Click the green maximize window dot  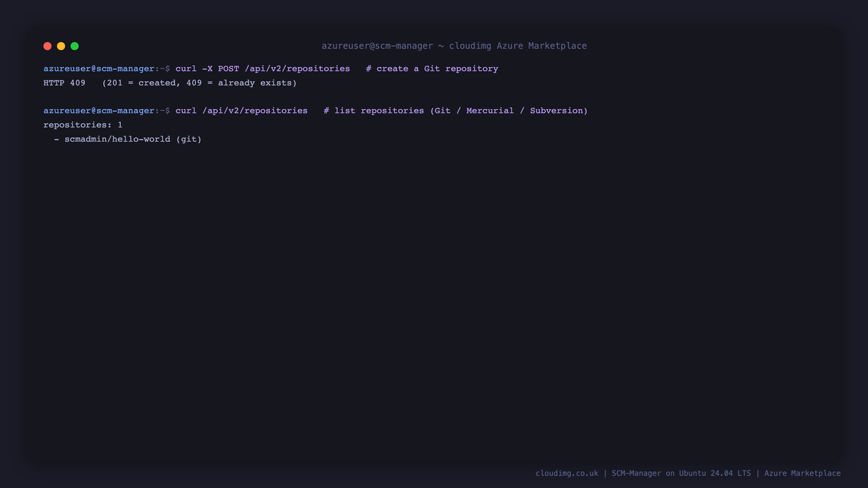[75, 46]
